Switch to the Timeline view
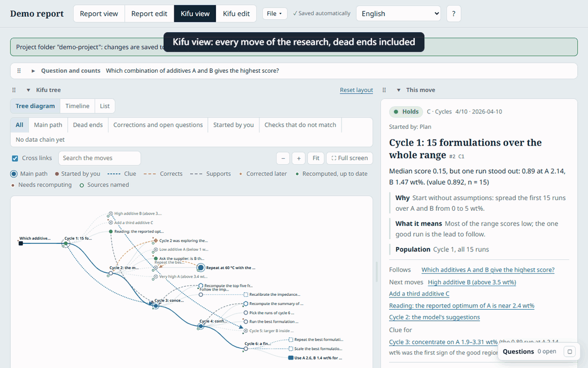 (78, 106)
